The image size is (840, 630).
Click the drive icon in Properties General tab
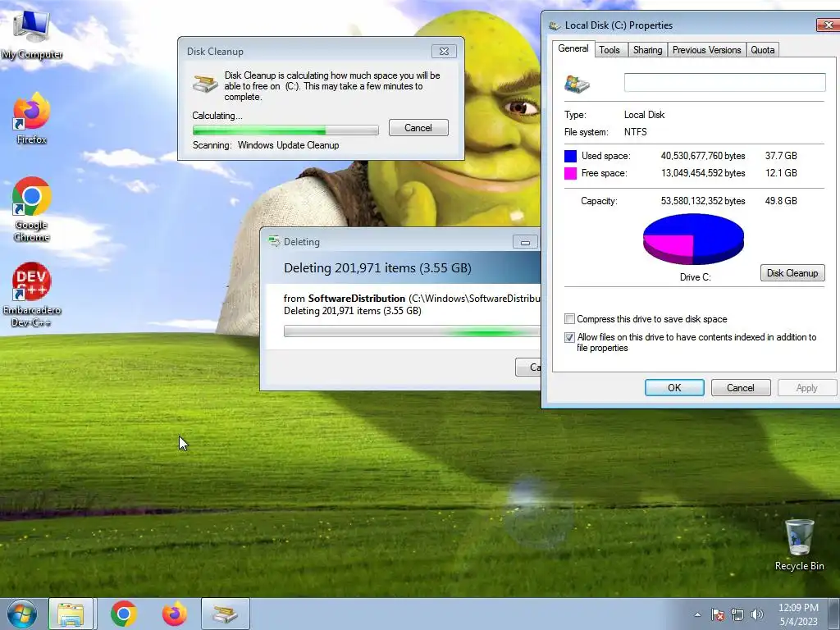pos(577,84)
